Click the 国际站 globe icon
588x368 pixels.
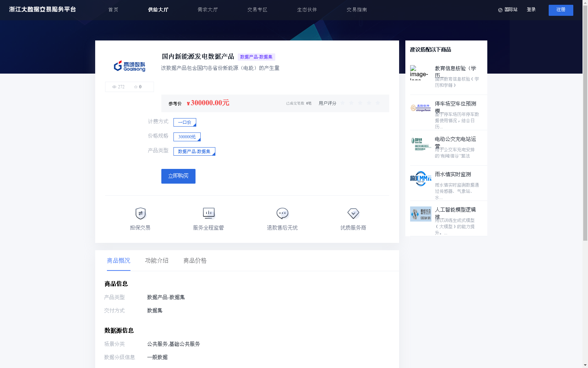[x=500, y=10]
